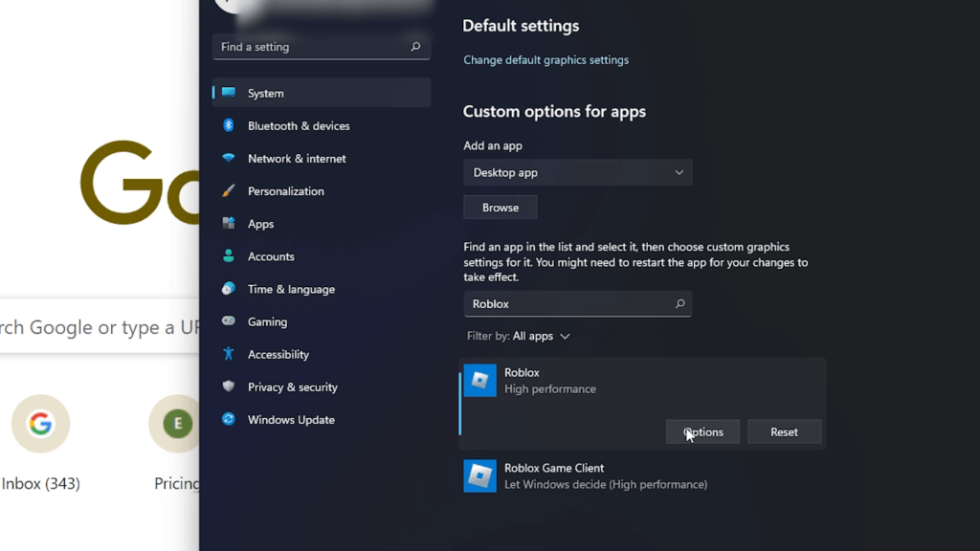Viewport: 980px width, 551px height.
Task: Click the Accounts person icon
Action: coord(228,256)
